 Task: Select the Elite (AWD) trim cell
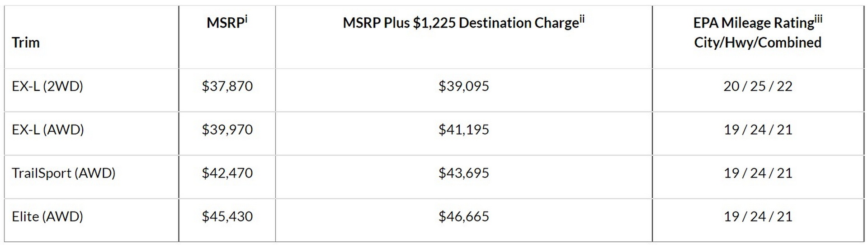47,216
